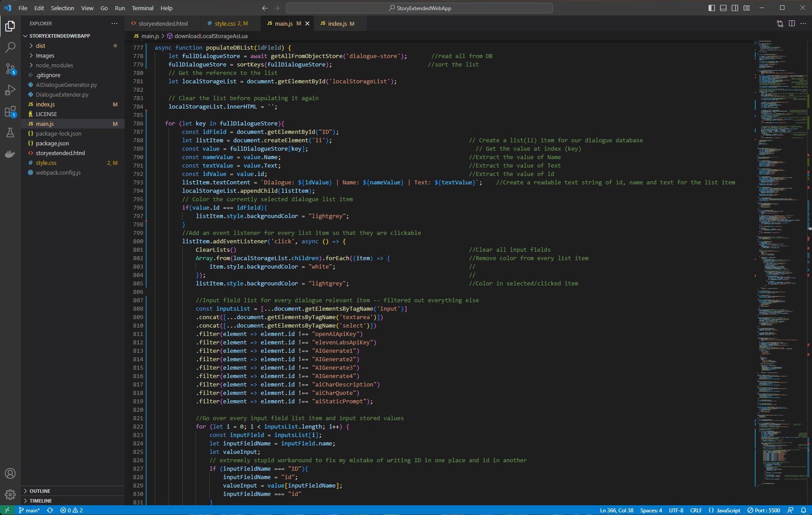Click the split editor right icon
The height and width of the screenshot is (515, 812).
(x=792, y=23)
